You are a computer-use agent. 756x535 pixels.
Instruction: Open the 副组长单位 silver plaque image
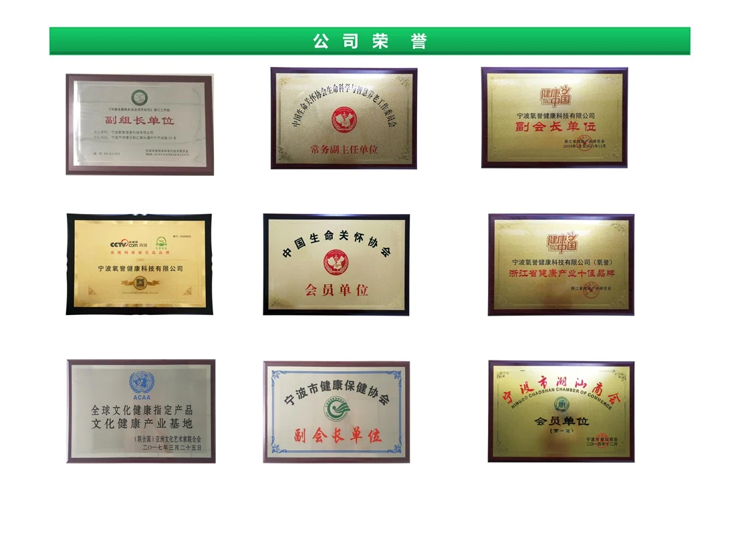coord(140,124)
